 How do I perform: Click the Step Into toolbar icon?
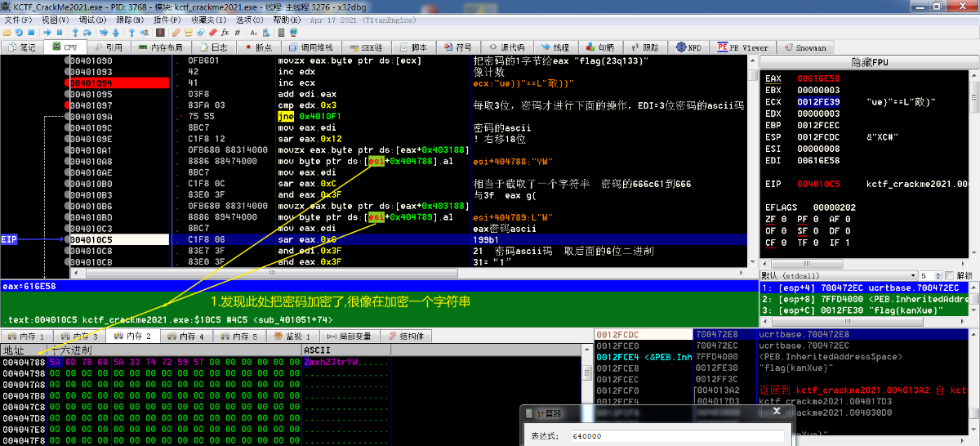click(75, 33)
